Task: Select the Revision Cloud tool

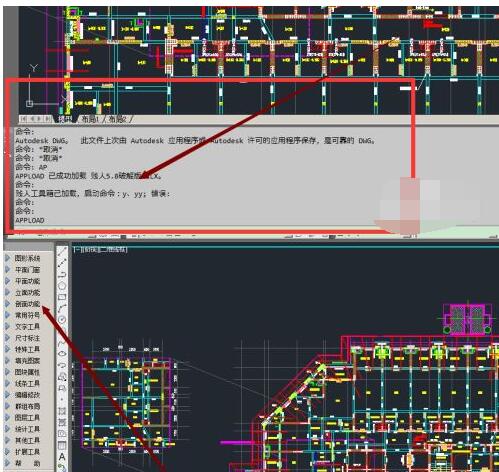Action: pyautogui.click(x=62, y=331)
